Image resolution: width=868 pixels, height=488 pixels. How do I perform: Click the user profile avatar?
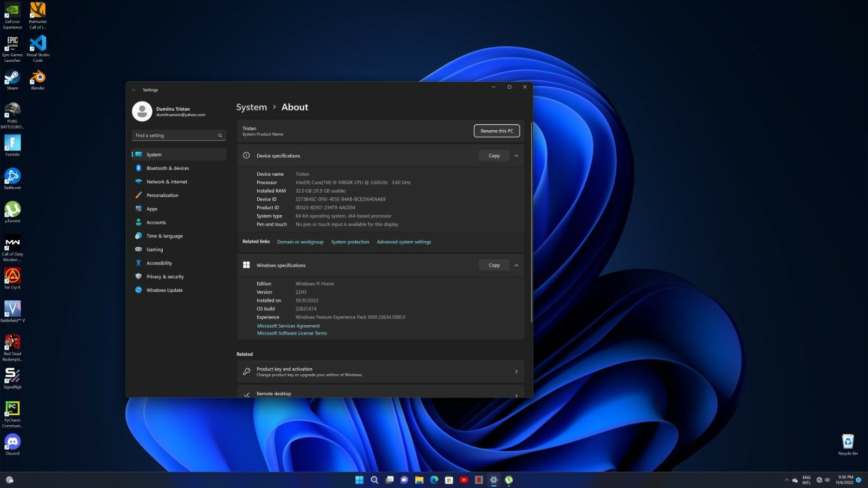[142, 111]
